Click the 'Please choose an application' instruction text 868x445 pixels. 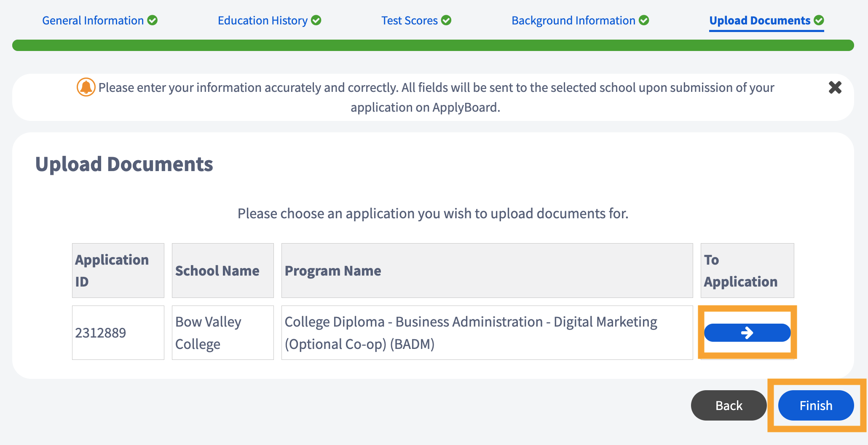433,214
